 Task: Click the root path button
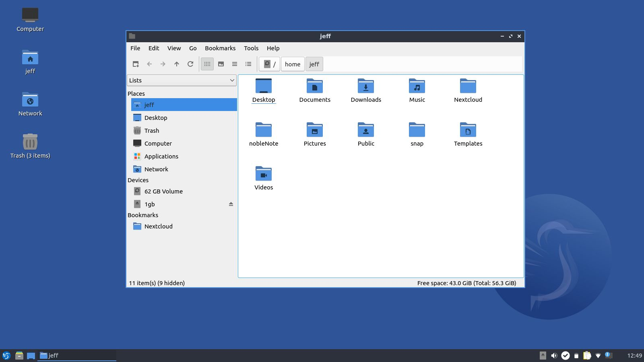pos(270,64)
